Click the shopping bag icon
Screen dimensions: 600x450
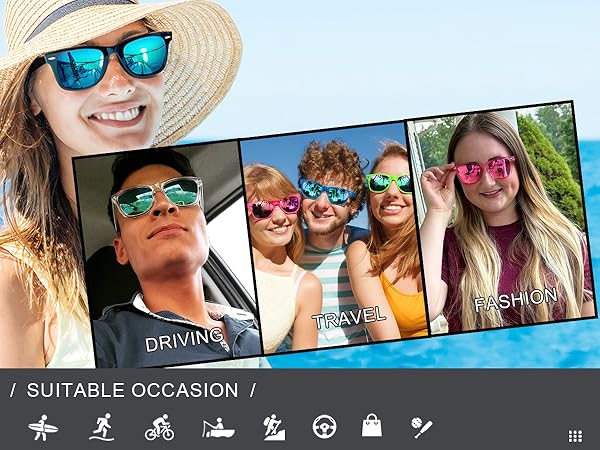372,427
